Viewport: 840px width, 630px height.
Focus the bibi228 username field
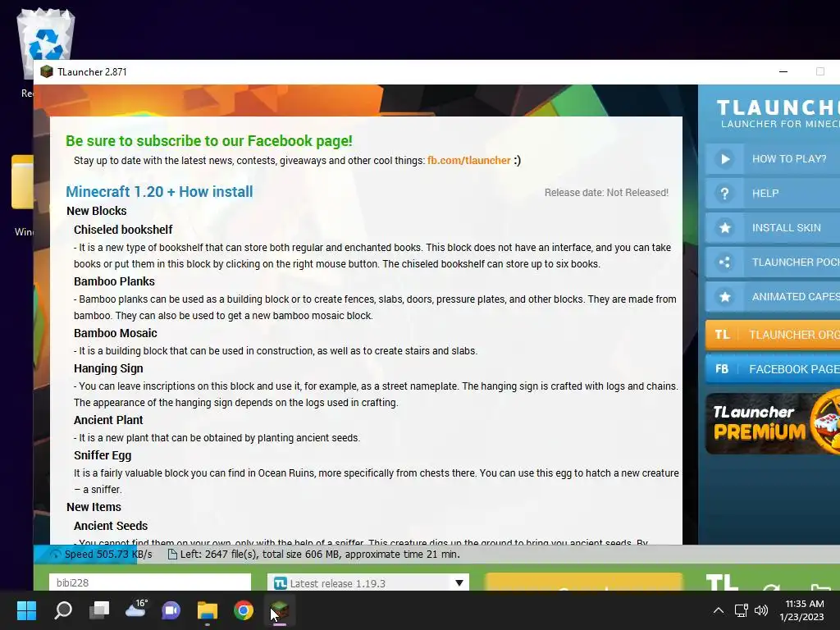(x=150, y=583)
